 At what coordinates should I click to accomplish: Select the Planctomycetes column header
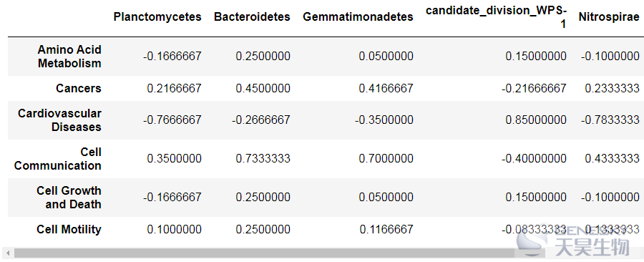[157, 17]
